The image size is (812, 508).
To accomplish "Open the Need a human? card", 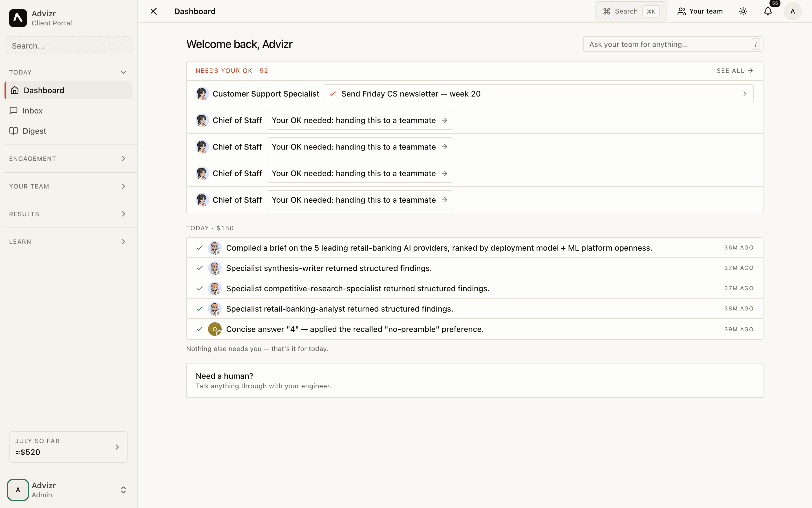I will tap(475, 380).
